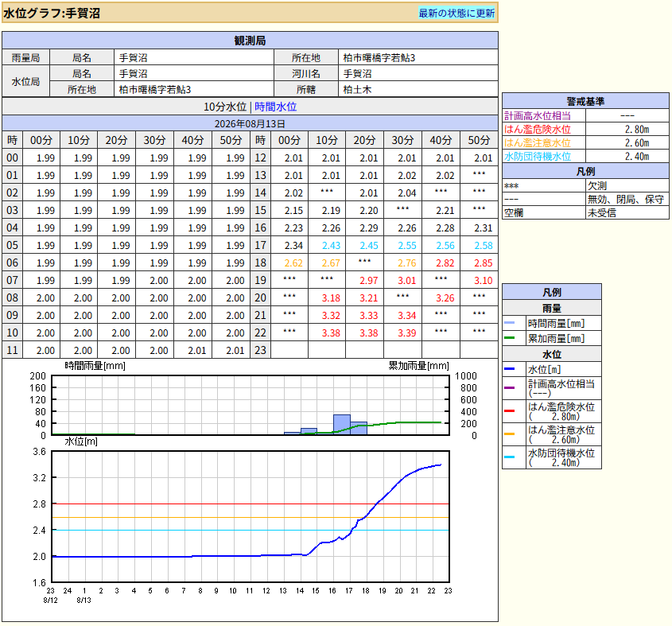Click the 欠測 legend entry
The height and width of the screenshot is (626, 672).
coord(596,185)
